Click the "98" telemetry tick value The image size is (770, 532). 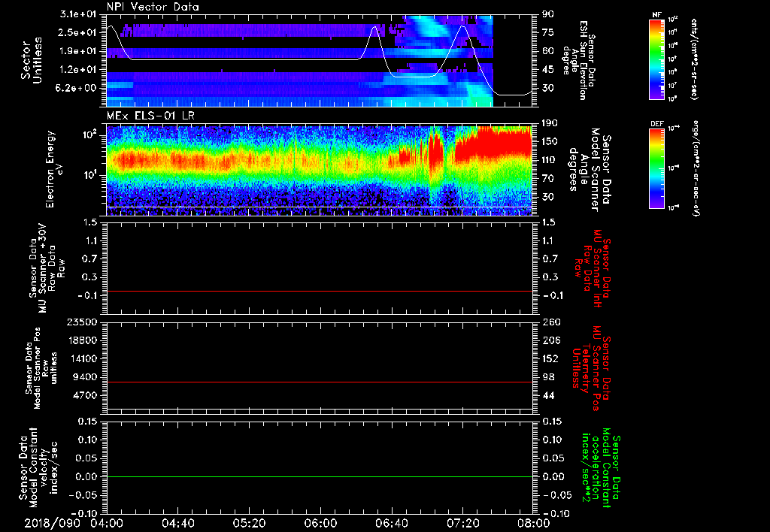(x=547, y=377)
